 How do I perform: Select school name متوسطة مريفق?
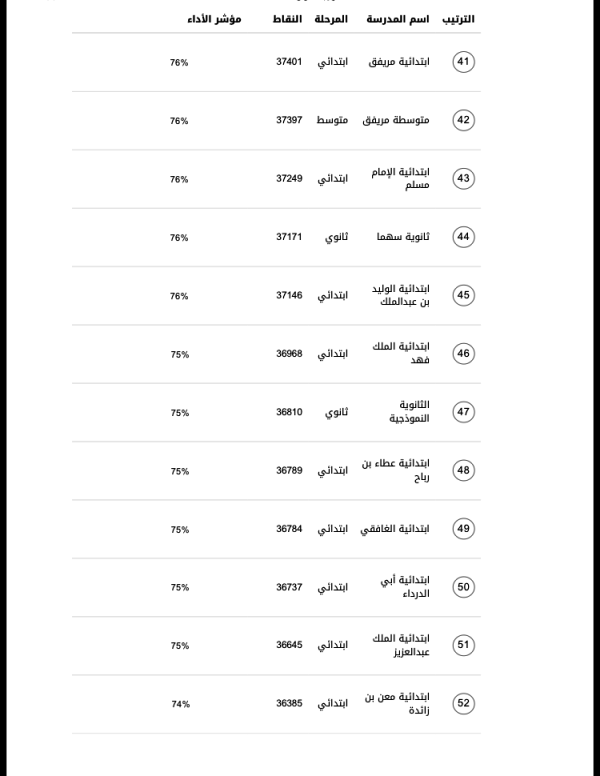pyautogui.click(x=396, y=120)
